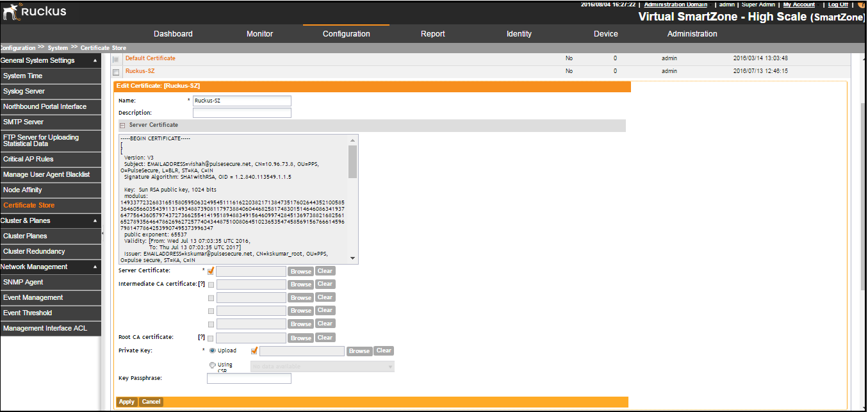Click the page vertical scrollbar thumb
The width and height of the screenshot is (868, 412).
coord(863,197)
